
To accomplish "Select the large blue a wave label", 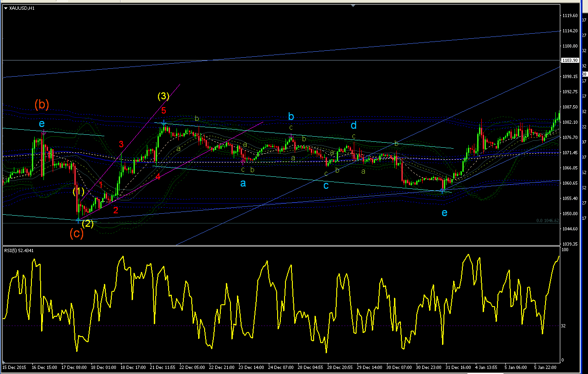I will click(x=243, y=183).
